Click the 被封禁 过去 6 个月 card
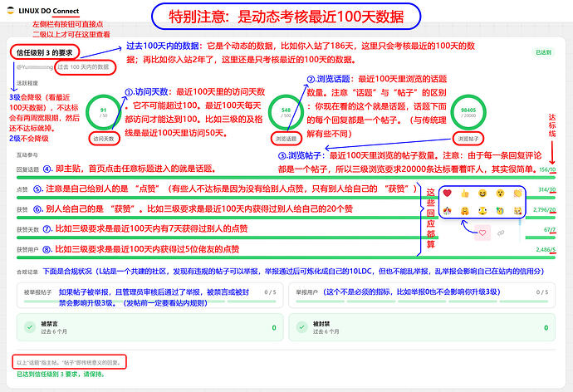This screenshot has height=392, width=573. 422,327
